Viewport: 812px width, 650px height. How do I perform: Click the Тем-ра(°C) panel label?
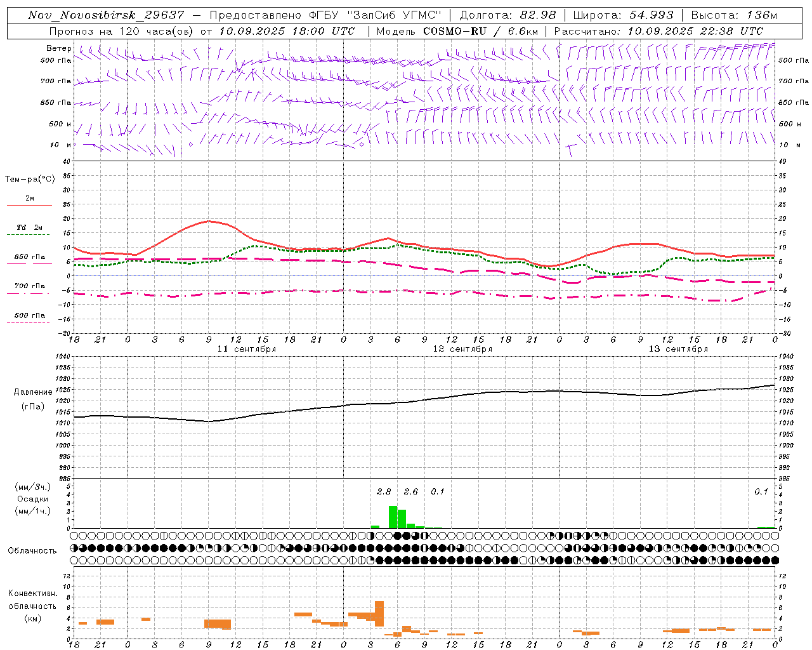pyautogui.click(x=30, y=180)
